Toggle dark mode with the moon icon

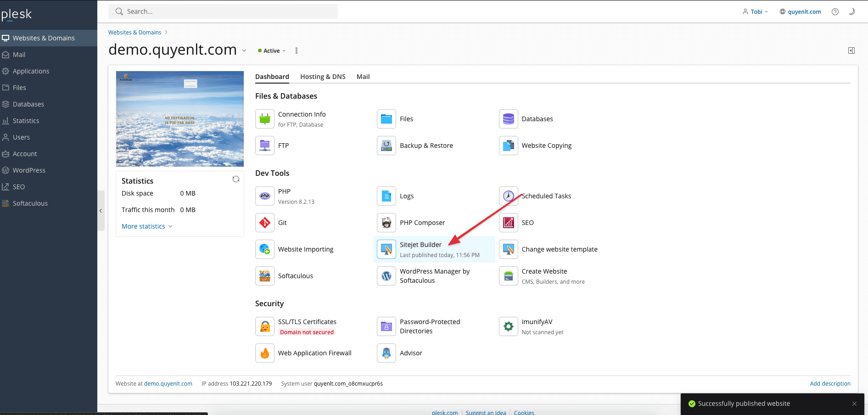tap(851, 11)
